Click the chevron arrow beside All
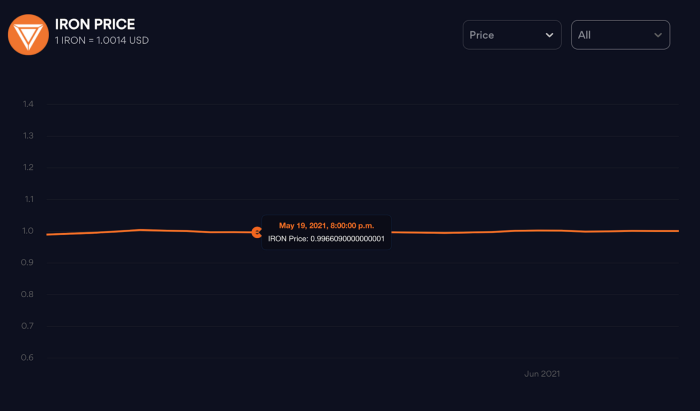The width and height of the screenshot is (700, 411). (657, 35)
